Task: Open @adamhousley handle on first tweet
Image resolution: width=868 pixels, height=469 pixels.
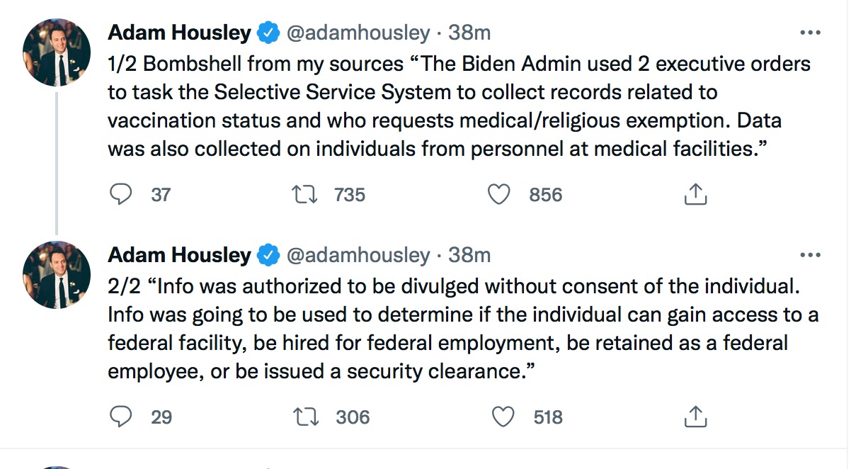Action: 358,33
